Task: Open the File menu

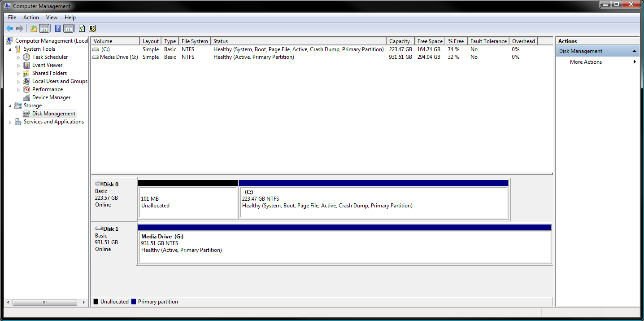Action: point(12,18)
